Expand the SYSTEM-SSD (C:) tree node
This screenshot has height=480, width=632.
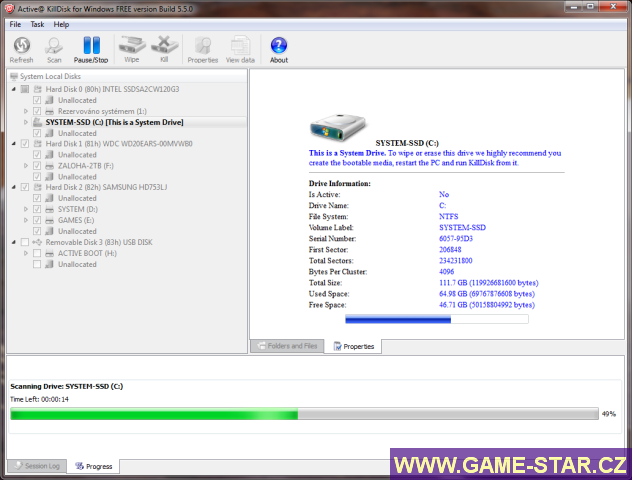point(26,122)
